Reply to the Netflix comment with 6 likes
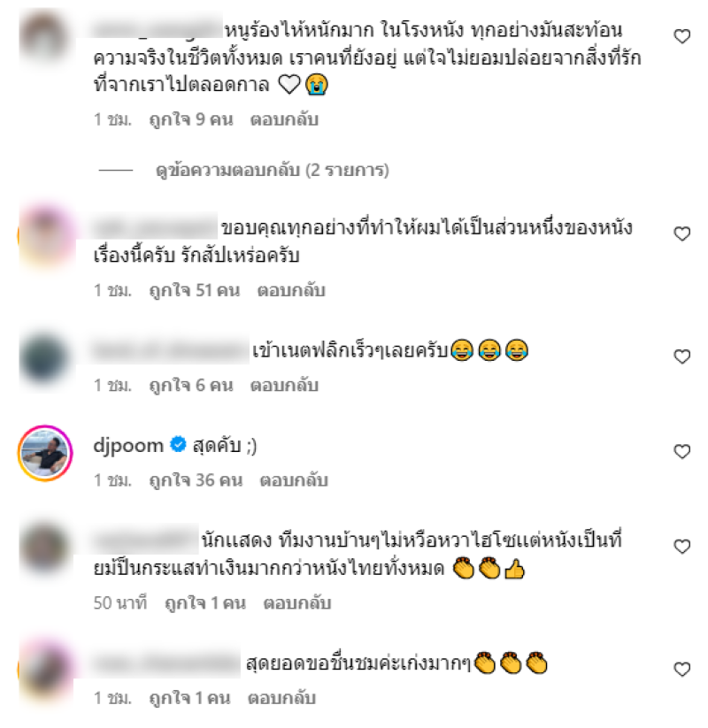This screenshot has width=708, height=728. [x=284, y=386]
